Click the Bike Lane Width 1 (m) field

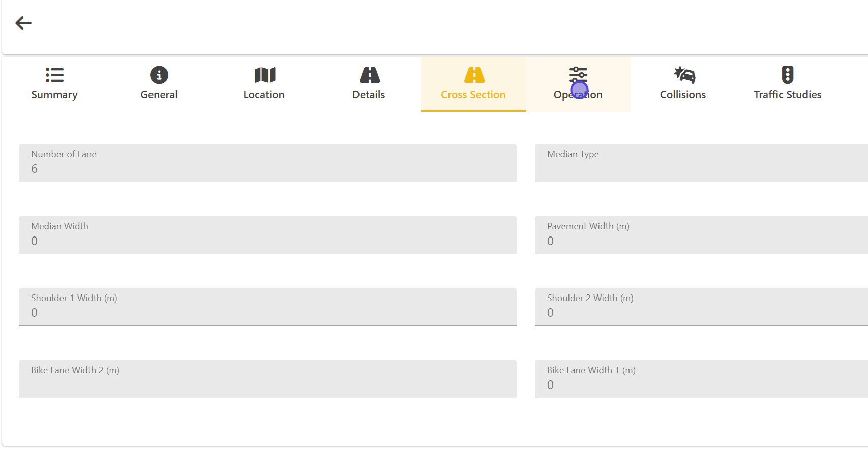tap(701, 379)
